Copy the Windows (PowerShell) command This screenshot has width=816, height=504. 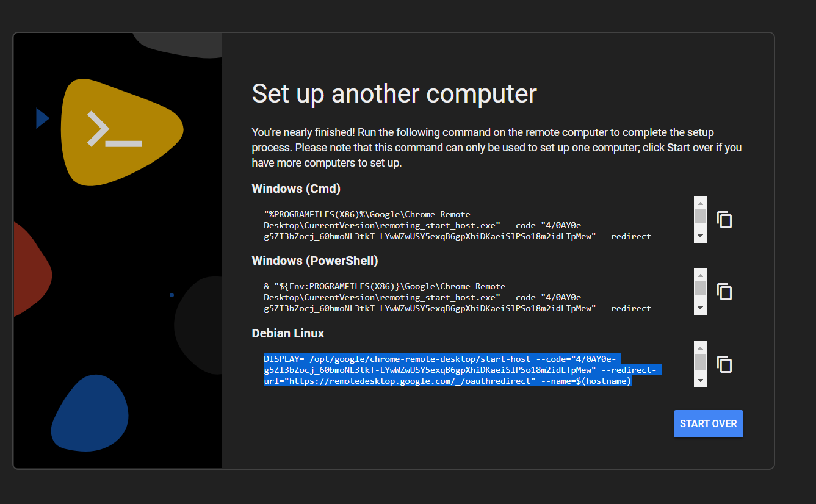tap(724, 292)
